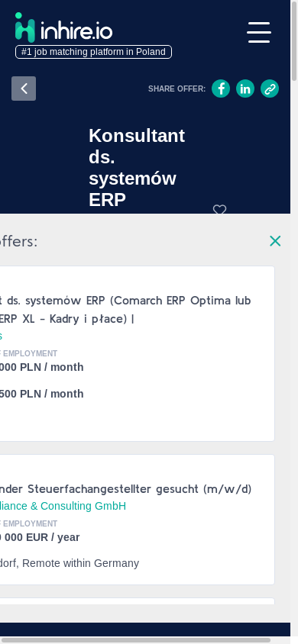Click the horizontal scrollbar at the bottom
Viewport: 298px width, 644px height.
136,640
